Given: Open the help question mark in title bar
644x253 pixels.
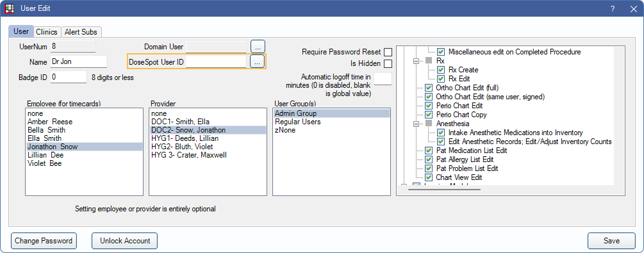Looking at the screenshot, I should (613, 8).
